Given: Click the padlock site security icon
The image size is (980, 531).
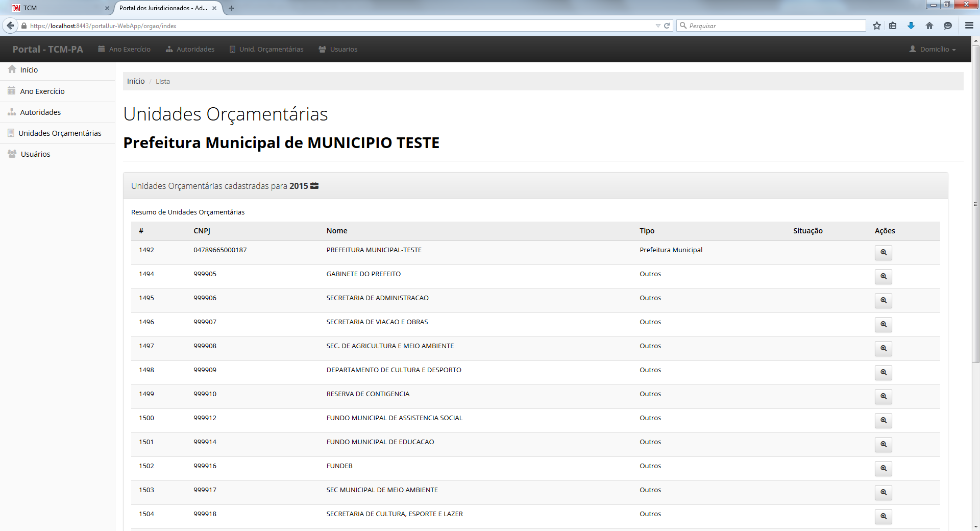Looking at the screenshot, I should click(x=23, y=26).
